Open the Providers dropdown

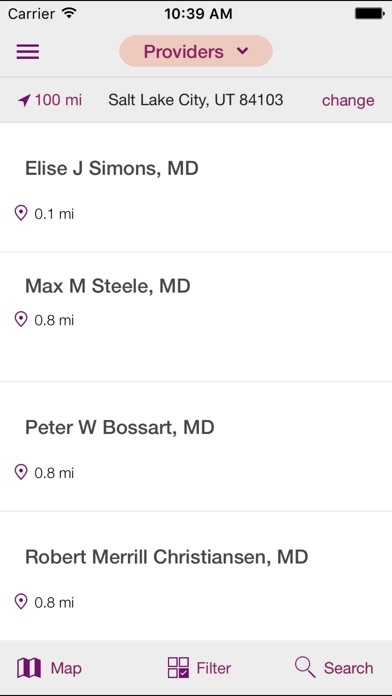(196, 51)
